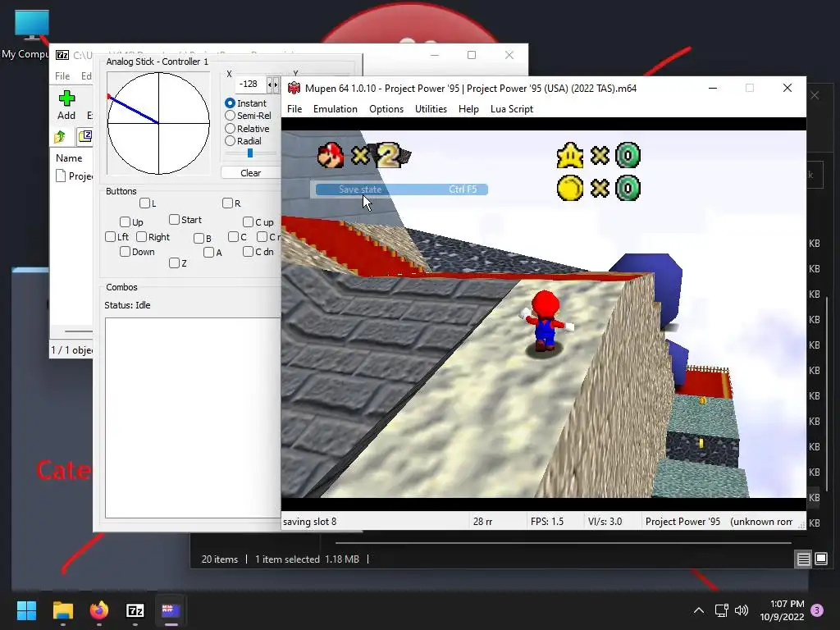Screen dimensions: 840x630
Task: Select the Radial radio option
Action: pos(230,141)
